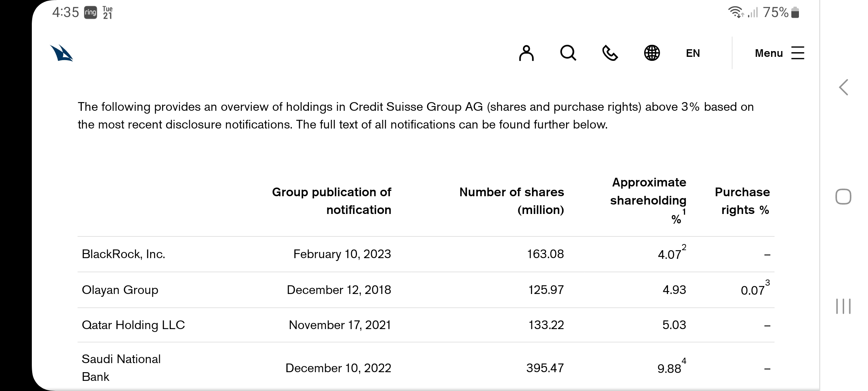Open the user account profile icon

point(526,53)
